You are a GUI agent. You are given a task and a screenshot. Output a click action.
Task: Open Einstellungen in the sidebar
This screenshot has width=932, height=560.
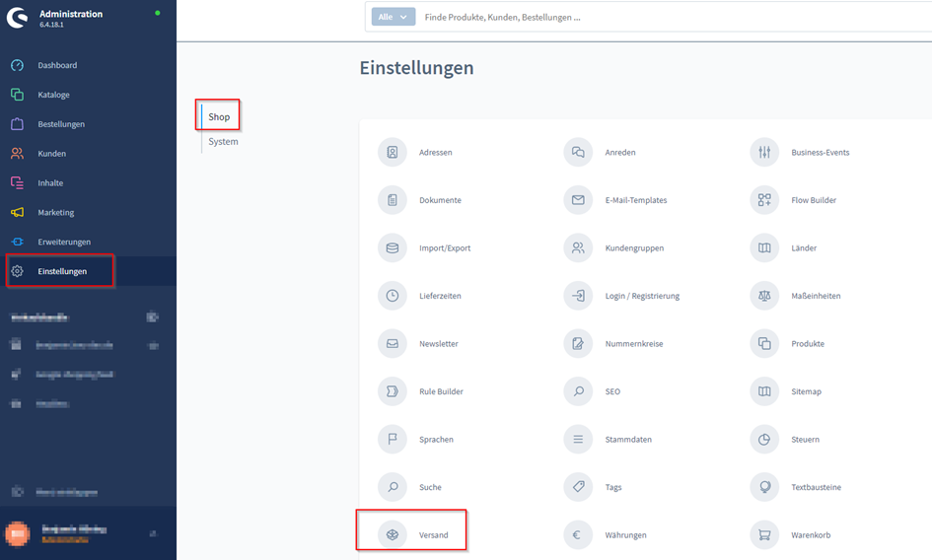62,271
